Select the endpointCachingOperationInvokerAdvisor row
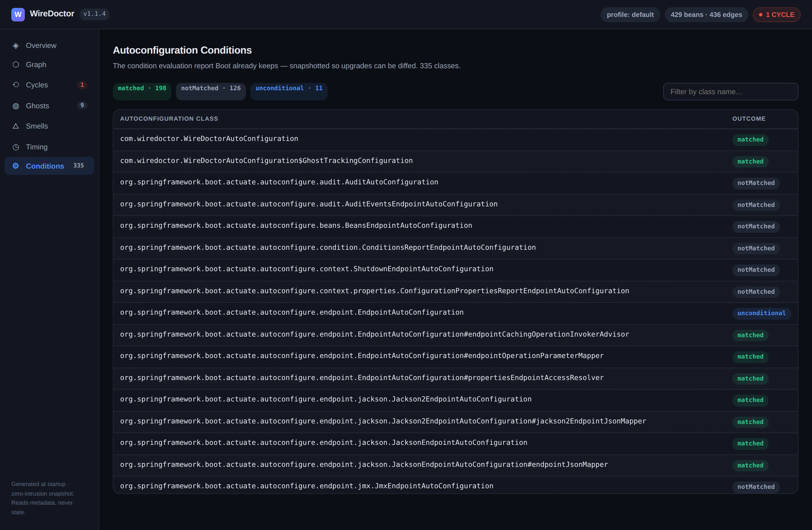 (455, 335)
